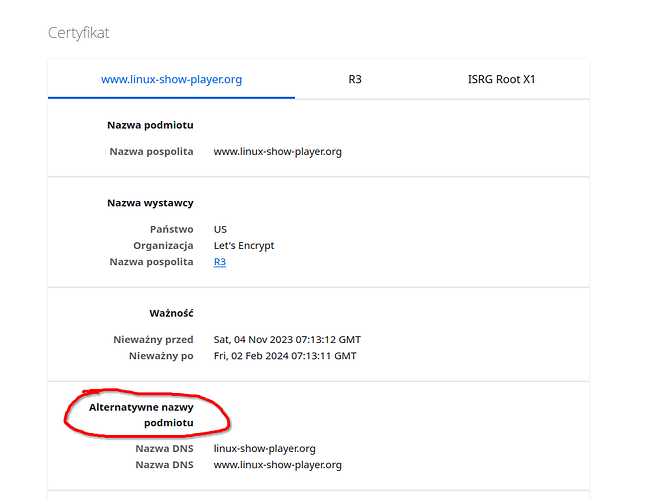Image resolution: width=661 pixels, height=500 pixels.
Task: Click the second DNS name www.linux-show-player.org
Action: [x=277, y=465]
